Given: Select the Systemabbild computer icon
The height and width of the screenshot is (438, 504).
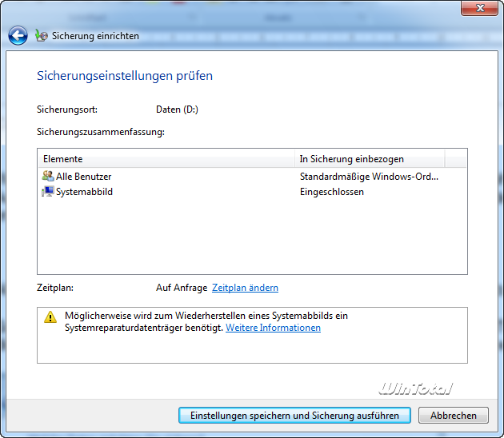Looking at the screenshot, I should click(x=48, y=191).
